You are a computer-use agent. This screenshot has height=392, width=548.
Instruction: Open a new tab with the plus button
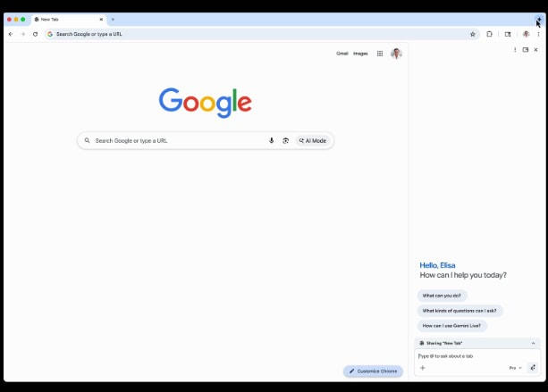113,19
